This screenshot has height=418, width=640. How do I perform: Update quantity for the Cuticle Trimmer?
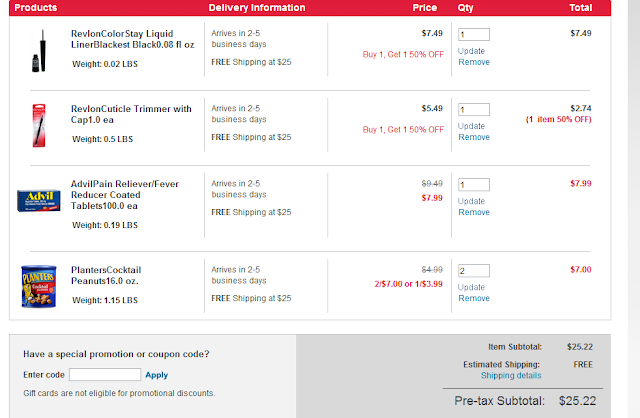[x=471, y=126]
